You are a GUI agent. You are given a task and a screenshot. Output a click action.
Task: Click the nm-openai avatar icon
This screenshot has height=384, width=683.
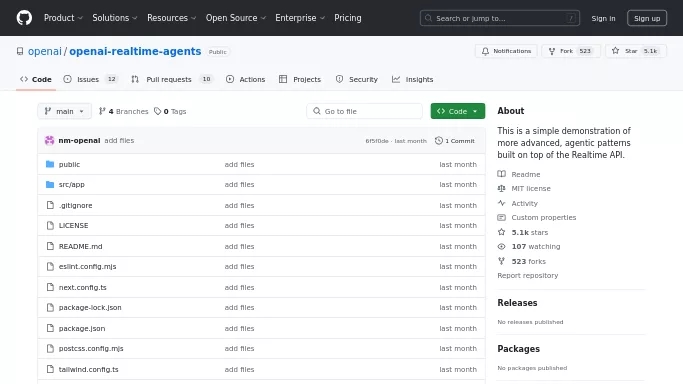click(49, 140)
